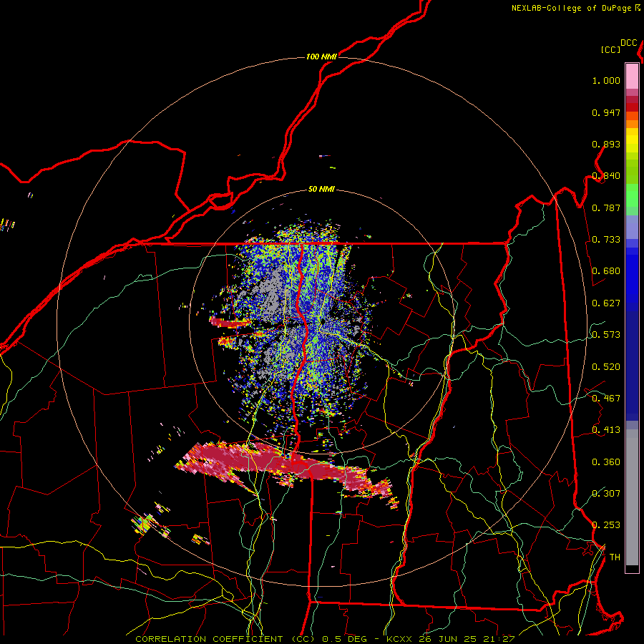
Task: Pick the yellow color bar segment
Action: [x=632, y=140]
